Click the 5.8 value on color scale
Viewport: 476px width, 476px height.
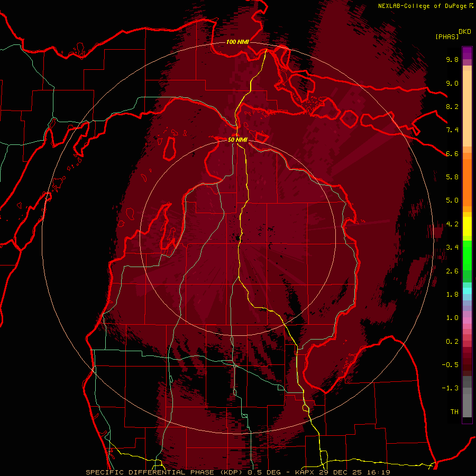[x=452, y=177]
